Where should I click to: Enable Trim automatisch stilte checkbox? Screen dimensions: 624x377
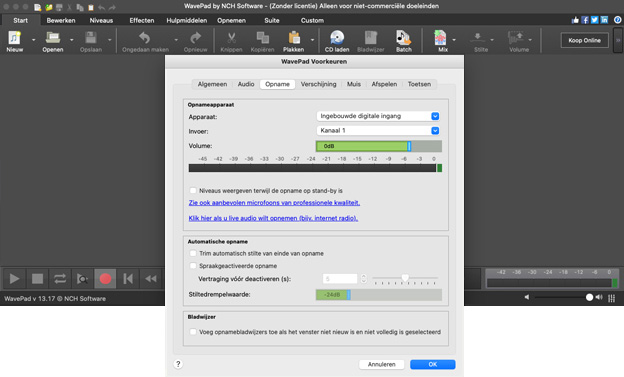click(x=193, y=254)
